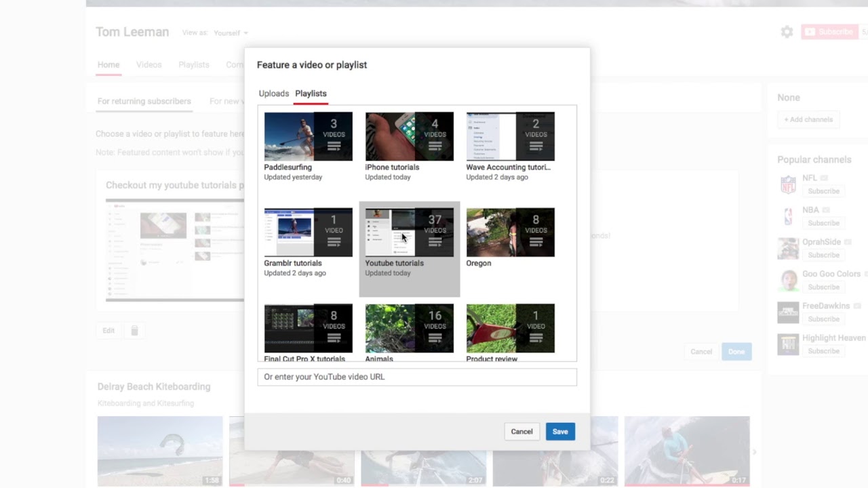Pick the Wave Accounting tutorials playlist thumbnail
868x488 pixels.
coord(510,136)
